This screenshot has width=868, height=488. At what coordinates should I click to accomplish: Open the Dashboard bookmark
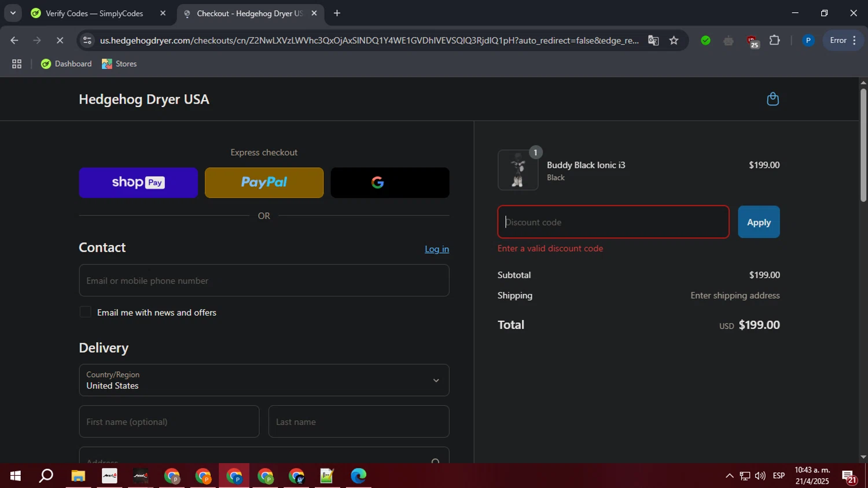[66, 64]
